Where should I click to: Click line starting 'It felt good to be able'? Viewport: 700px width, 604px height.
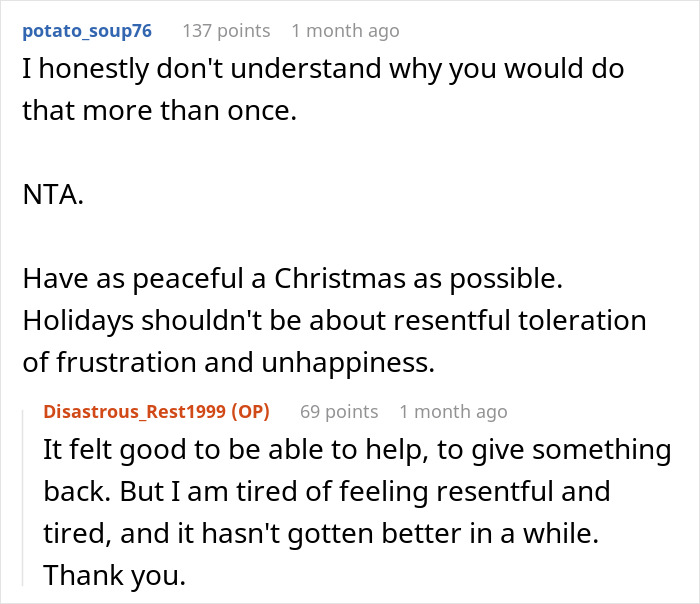click(x=357, y=451)
